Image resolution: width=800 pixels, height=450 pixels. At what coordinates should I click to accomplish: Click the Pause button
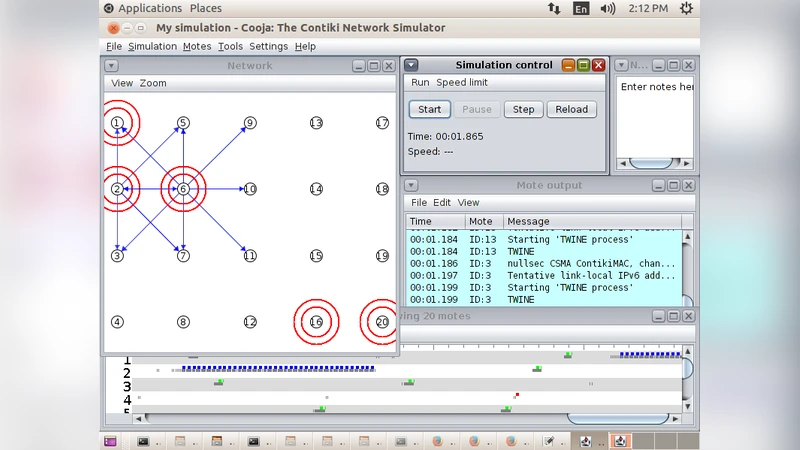tap(477, 109)
